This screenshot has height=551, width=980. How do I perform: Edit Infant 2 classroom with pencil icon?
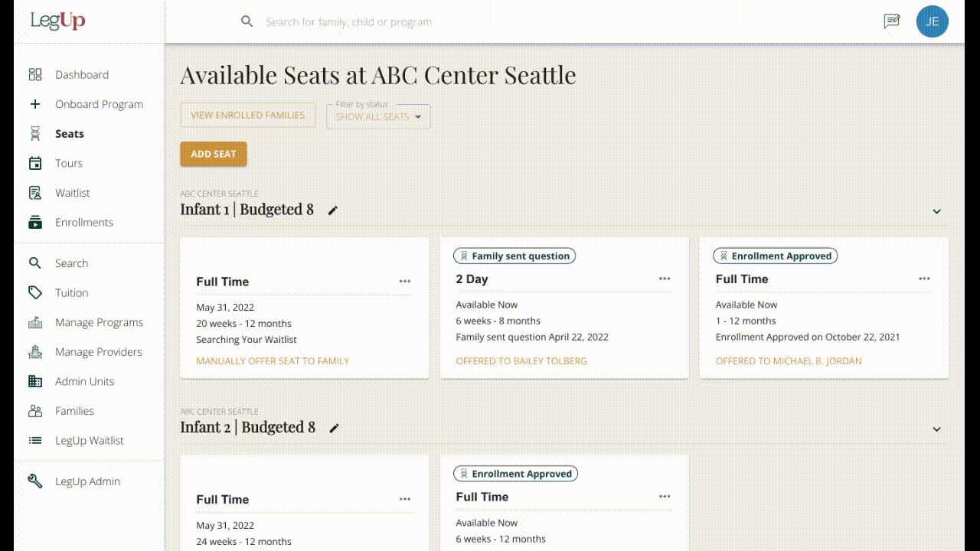tap(334, 429)
